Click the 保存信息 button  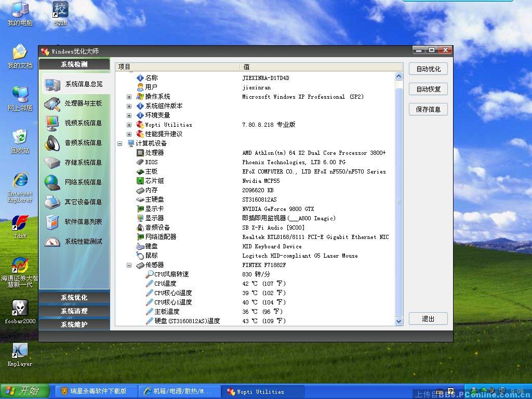tap(428, 109)
